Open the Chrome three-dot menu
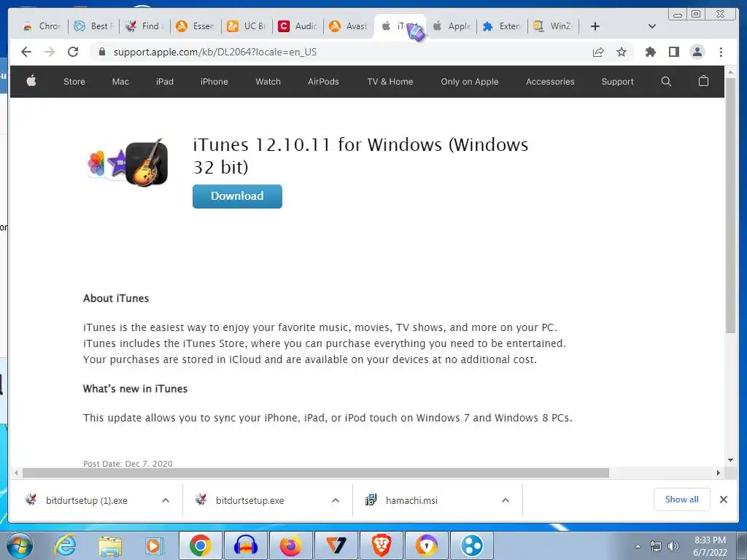Viewport: 747px width, 560px height. pyautogui.click(x=721, y=52)
